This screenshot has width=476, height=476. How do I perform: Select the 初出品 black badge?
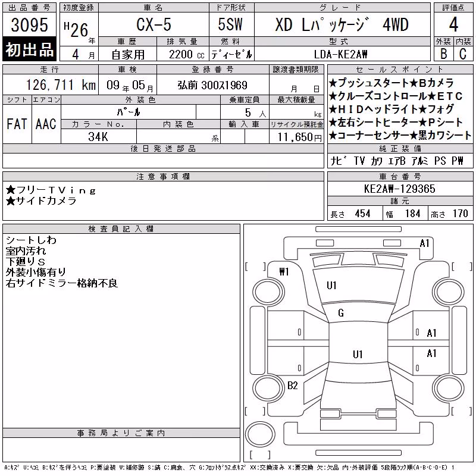coord(29,49)
